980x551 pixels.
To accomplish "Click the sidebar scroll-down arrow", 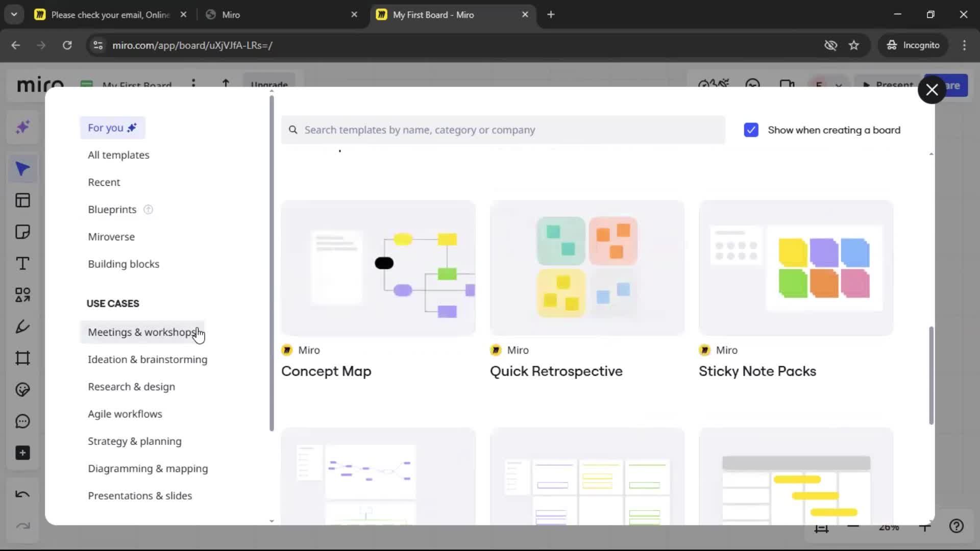I will (x=272, y=521).
